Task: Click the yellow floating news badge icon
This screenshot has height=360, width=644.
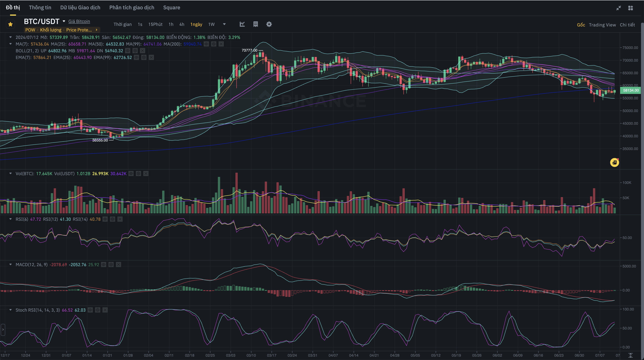Action: (614, 163)
